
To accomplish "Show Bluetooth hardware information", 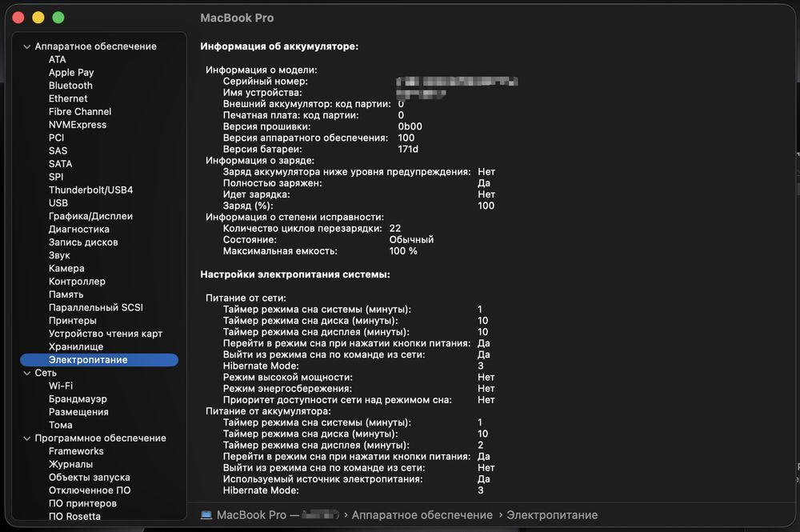I will click(x=70, y=85).
